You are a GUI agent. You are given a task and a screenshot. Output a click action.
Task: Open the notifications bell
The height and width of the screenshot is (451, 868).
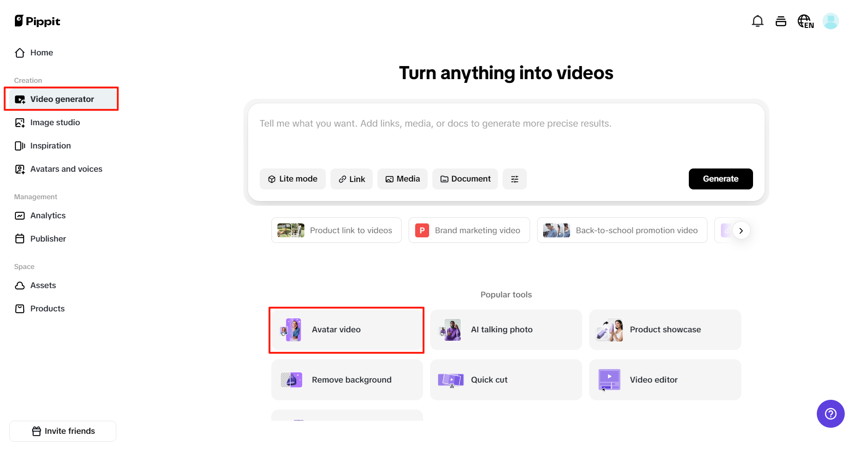(758, 21)
